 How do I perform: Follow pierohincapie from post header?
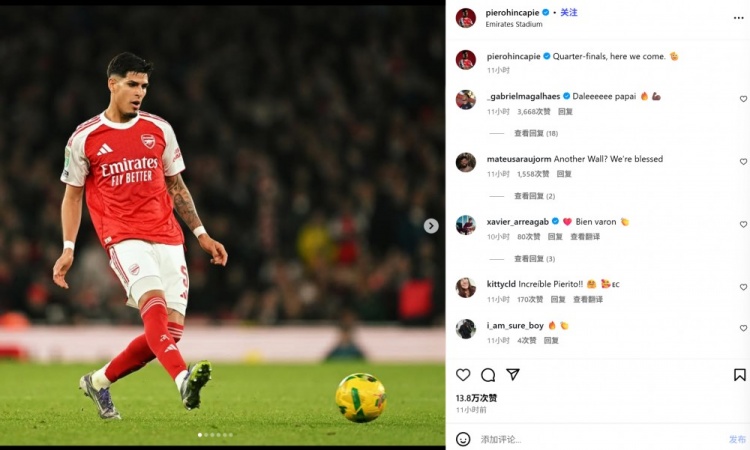[569, 13]
